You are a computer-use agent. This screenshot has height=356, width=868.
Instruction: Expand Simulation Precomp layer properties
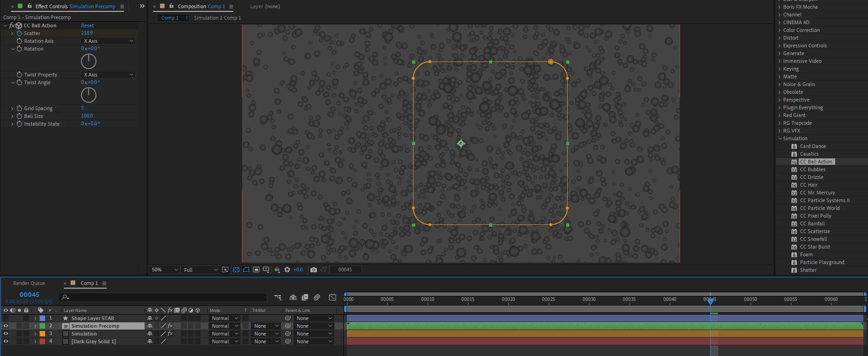click(x=35, y=326)
